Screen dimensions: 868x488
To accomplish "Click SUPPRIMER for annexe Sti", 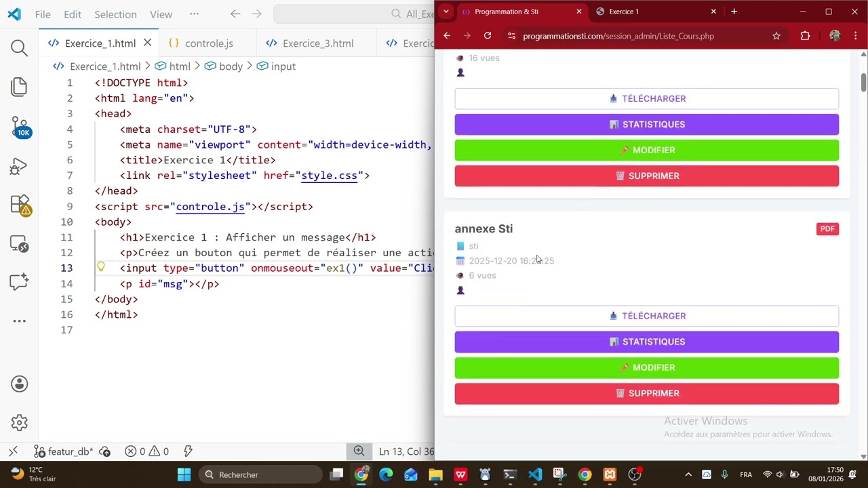I will (x=646, y=393).
